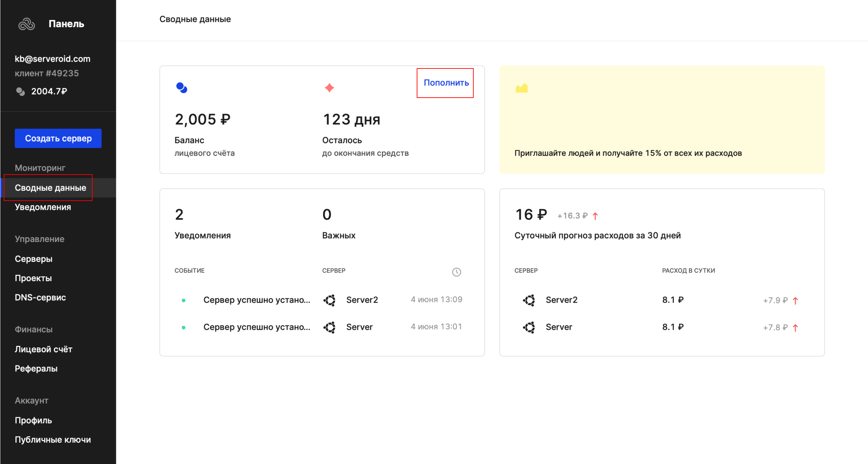Image resolution: width=868 pixels, height=464 pixels.
Task: Open first event Сервер успешно устано... for Server2
Action: pos(257,300)
